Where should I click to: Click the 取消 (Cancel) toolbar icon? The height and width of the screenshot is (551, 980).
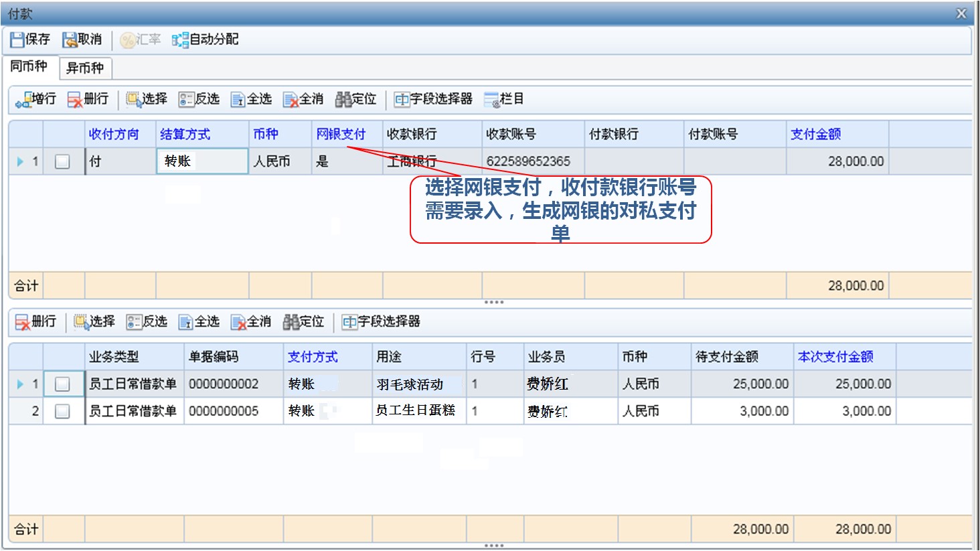[70, 40]
